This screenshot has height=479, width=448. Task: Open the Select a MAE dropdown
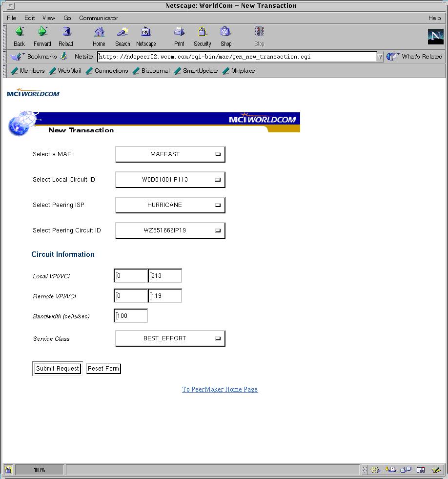point(170,154)
